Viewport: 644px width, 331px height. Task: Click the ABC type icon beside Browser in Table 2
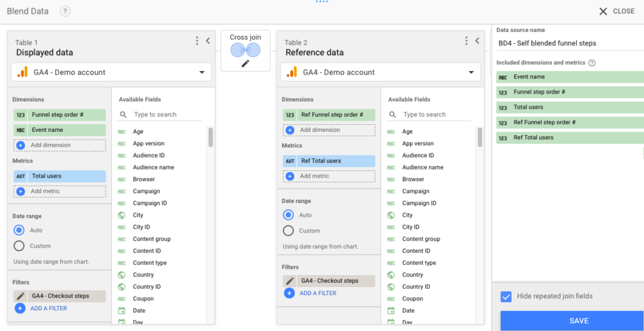391,179
